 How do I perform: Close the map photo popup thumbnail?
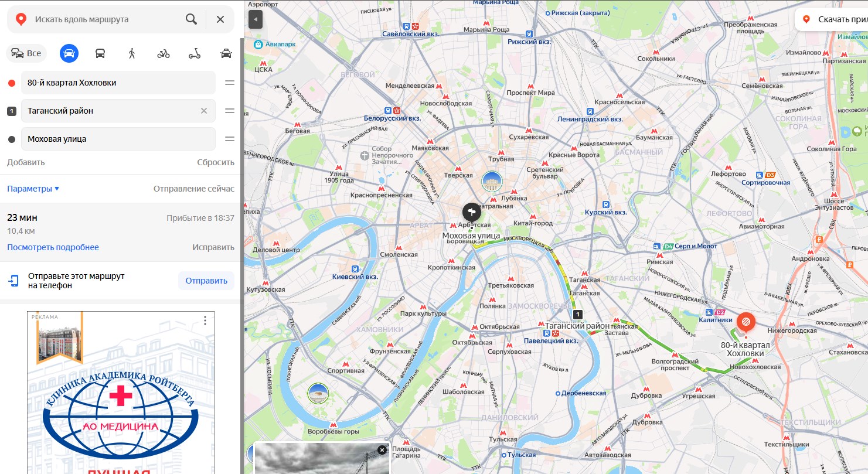pos(382,450)
